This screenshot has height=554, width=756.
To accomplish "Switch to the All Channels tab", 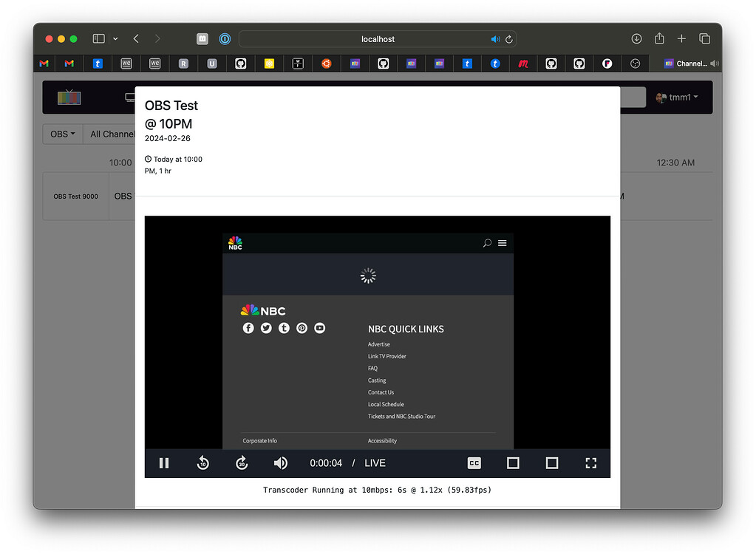I will coord(112,134).
